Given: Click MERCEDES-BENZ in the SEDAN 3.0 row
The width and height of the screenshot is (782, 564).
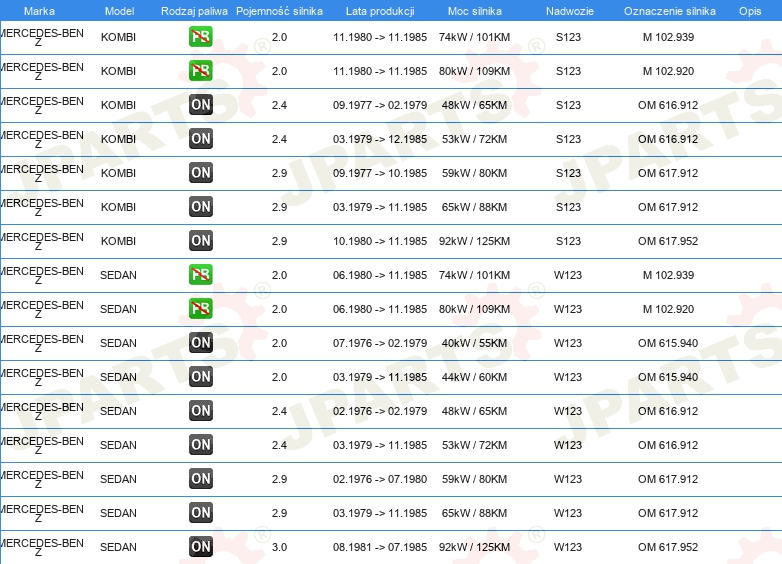Looking at the screenshot, I should coord(42,547).
